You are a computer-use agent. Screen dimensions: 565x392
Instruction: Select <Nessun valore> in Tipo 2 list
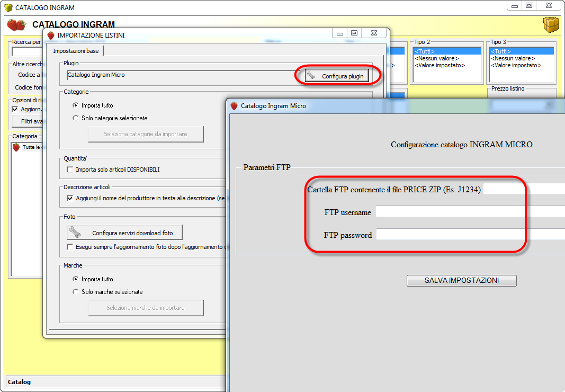click(x=447, y=58)
